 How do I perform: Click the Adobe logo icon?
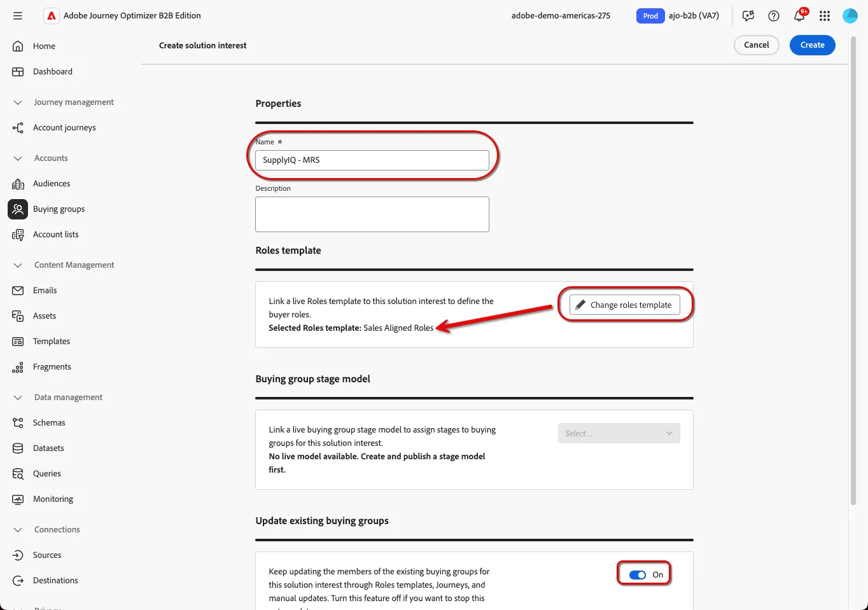(x=52, y=16)
